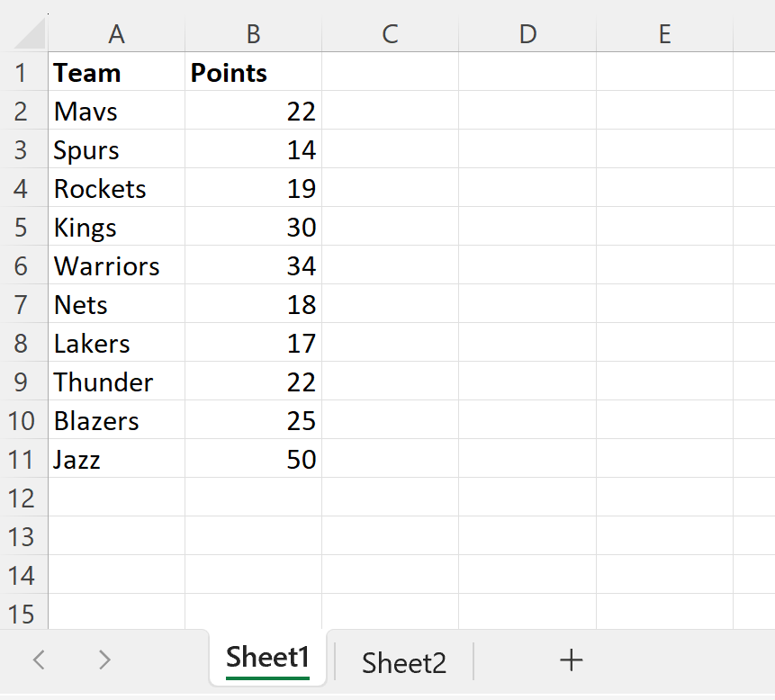Image resolution: width=775 pixels, height=700 pixels.
Task: Select the Team header cell
Action: [116, 73]
